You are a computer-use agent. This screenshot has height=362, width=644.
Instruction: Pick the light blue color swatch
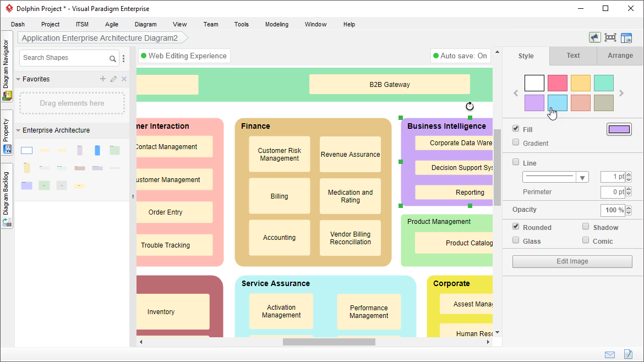click(558, 103)
